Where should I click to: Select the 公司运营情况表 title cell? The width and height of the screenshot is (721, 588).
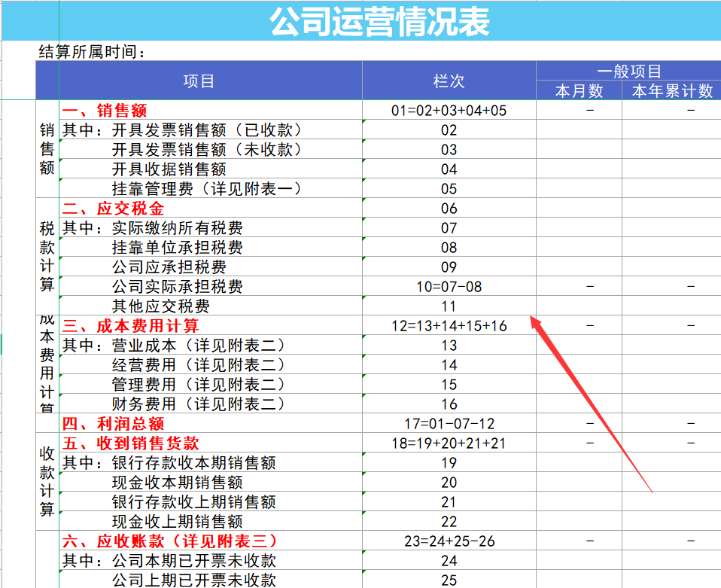click(x=382, y=20)
